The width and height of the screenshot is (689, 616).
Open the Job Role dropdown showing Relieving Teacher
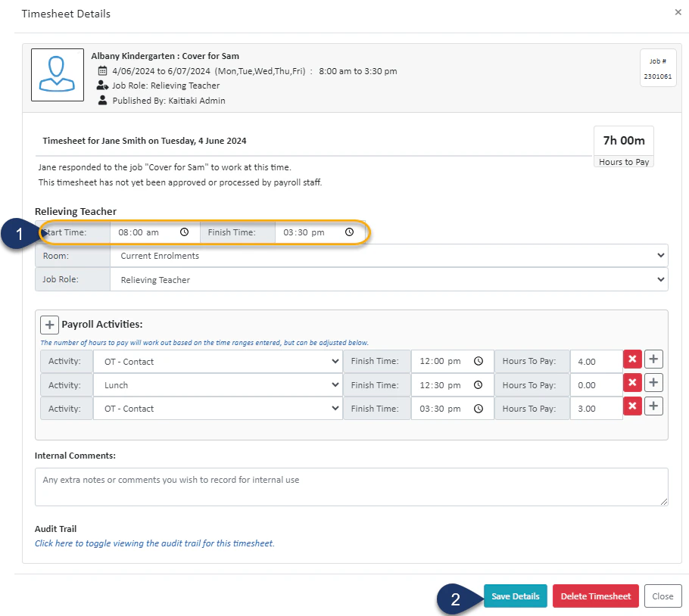click(389, 280)
